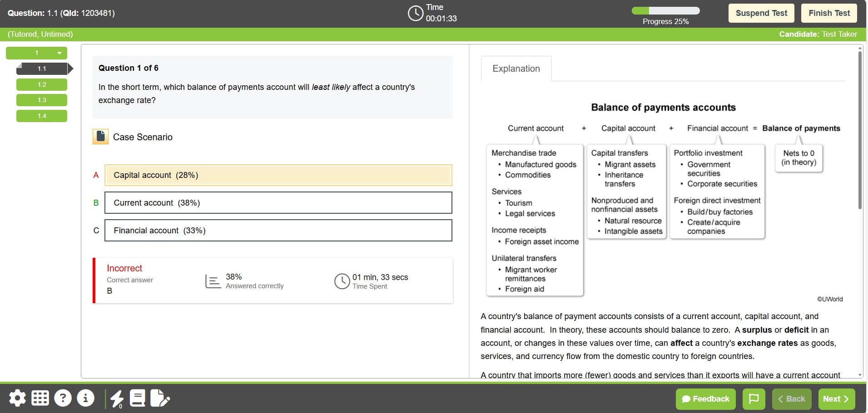Click the info circle icon

pyautogui.click(x=85, y=398)
